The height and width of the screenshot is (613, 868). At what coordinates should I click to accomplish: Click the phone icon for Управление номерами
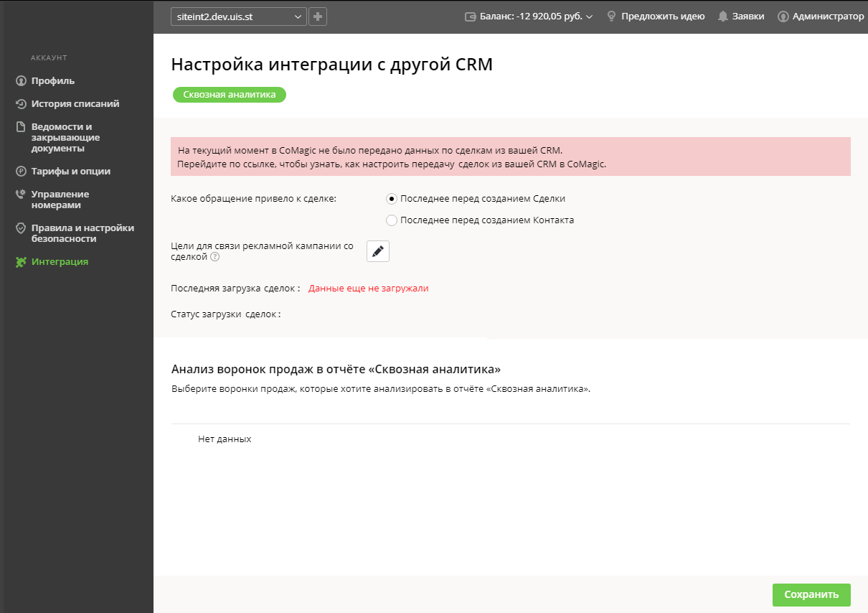point(21,195)
